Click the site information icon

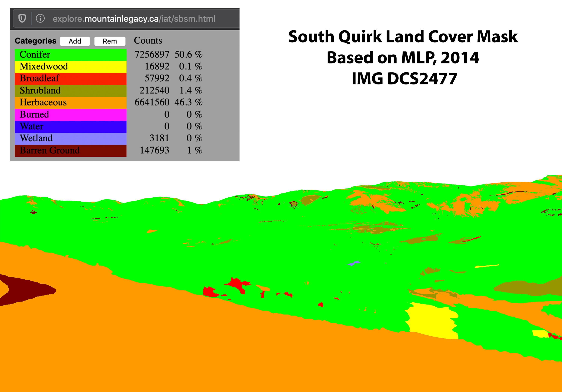(x=40, y=18)
